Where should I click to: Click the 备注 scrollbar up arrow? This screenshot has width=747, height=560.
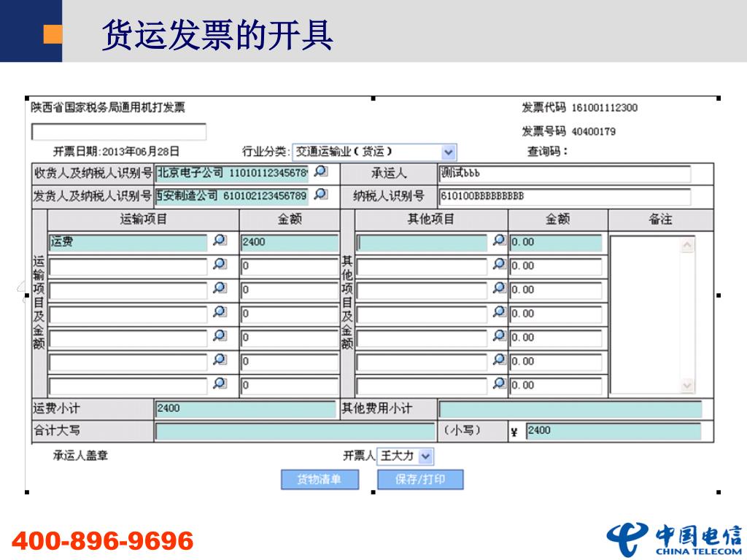pos(687,245)
